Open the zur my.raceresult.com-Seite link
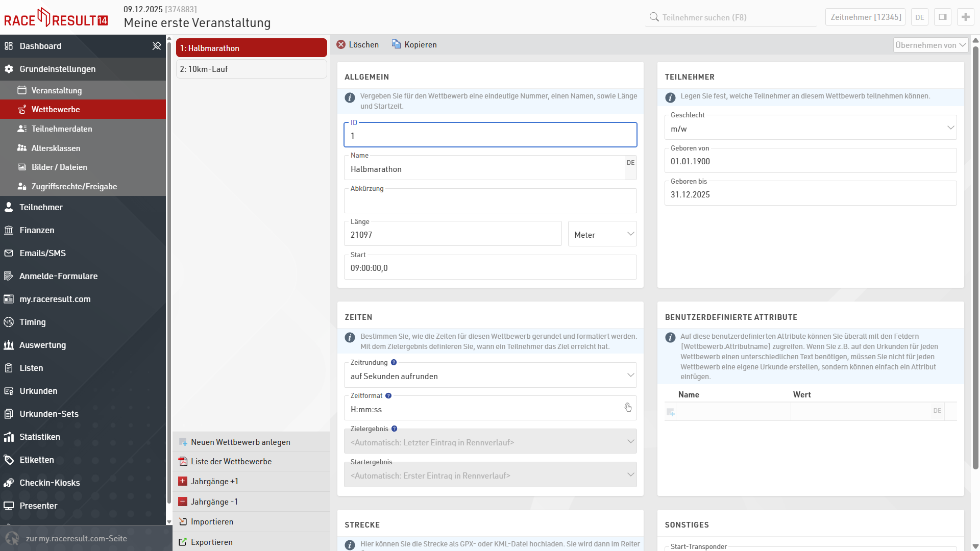The height and width of the screenshot is (551, 980). point(77,539)
